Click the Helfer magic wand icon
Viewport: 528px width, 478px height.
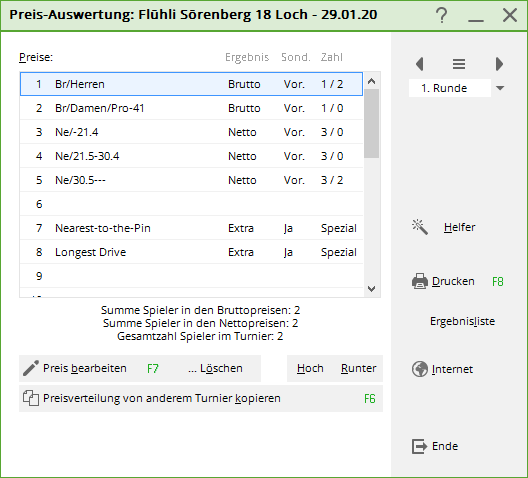pos(420,227)
